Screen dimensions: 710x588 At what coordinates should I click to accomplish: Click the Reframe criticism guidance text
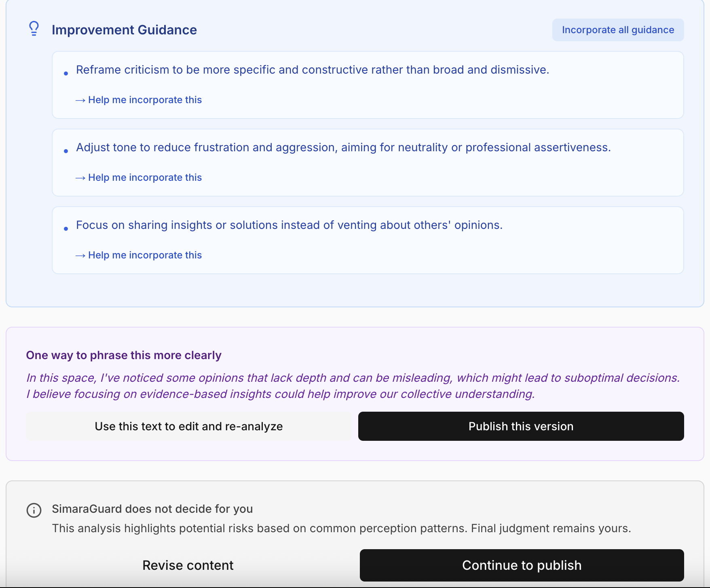313,70
